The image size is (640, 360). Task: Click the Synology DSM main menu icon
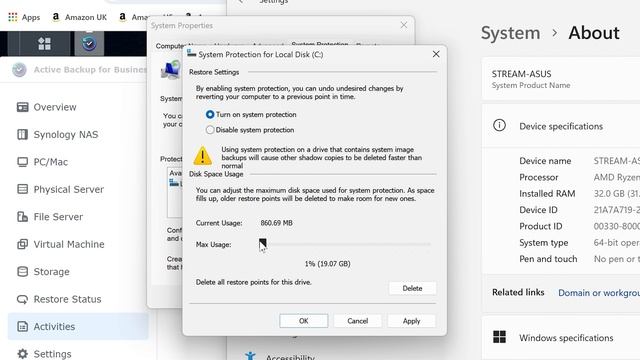tap(44, 43)
